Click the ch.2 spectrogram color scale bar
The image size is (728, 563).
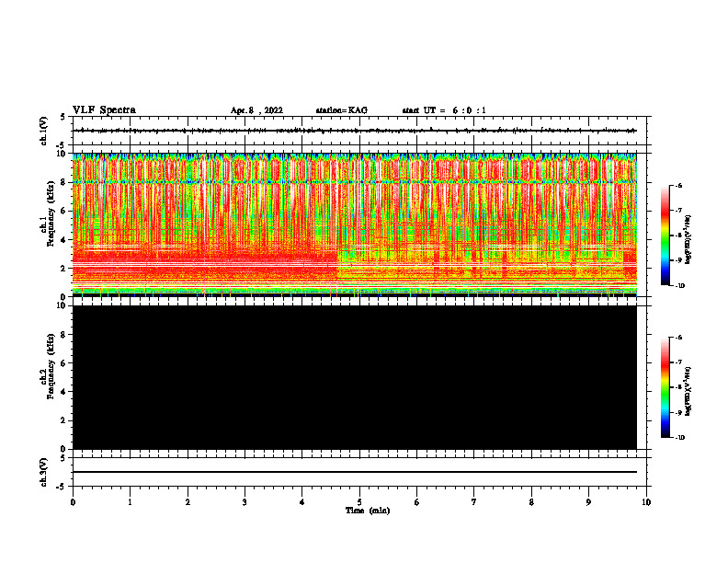point(665,387)
